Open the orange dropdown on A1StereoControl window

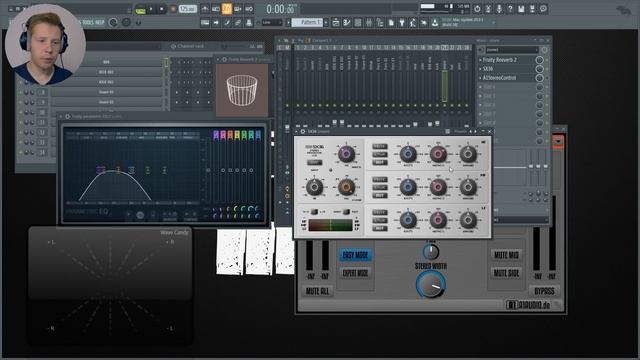point(558,141)
